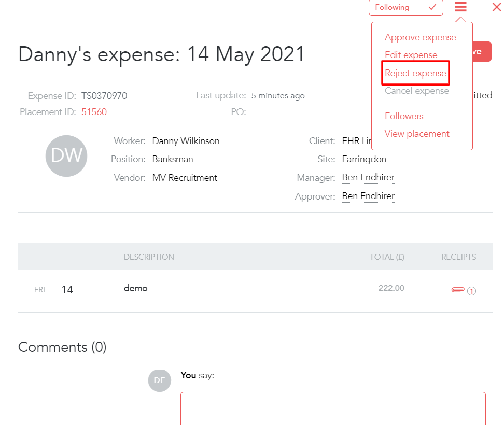Open Followers from the dropdown menu
Viewport: 504px width, 425px height.
click(x=404, y=116)
